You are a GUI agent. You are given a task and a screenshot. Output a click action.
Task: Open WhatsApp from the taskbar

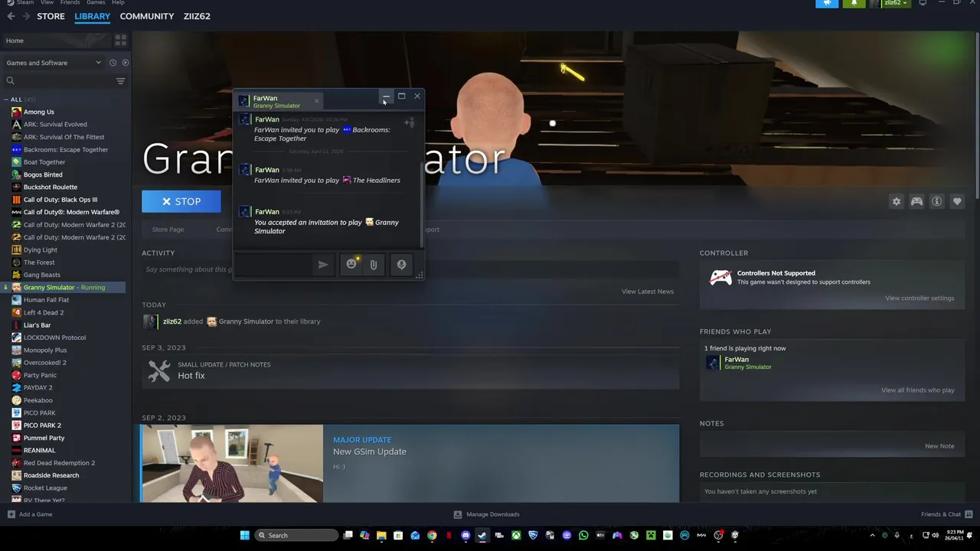point(583,535)
